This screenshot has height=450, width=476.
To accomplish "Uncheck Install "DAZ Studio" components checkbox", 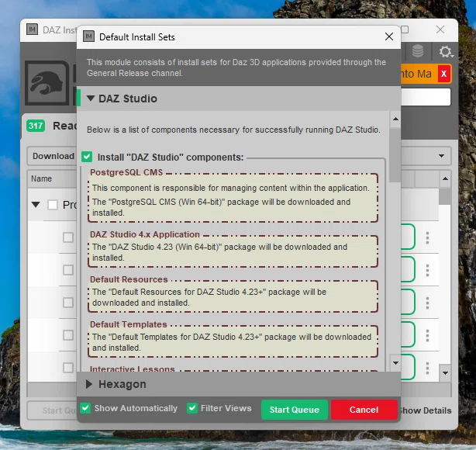I will (87, 157).
